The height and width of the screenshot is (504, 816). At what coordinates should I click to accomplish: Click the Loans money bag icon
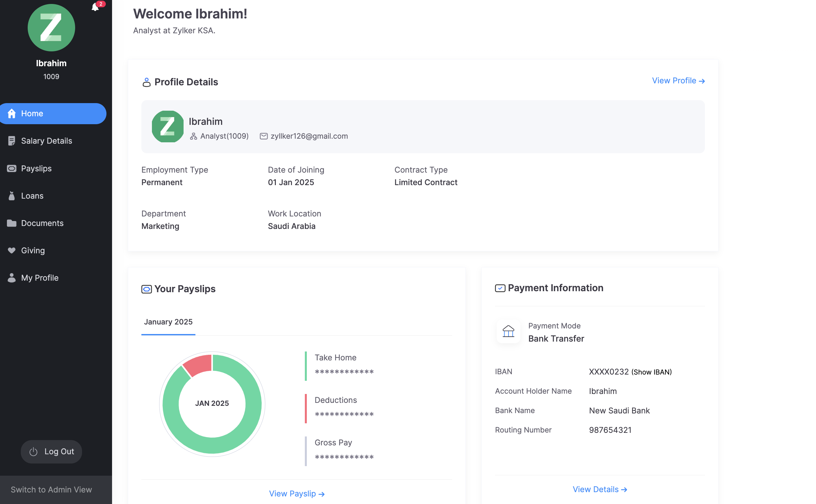12,196
